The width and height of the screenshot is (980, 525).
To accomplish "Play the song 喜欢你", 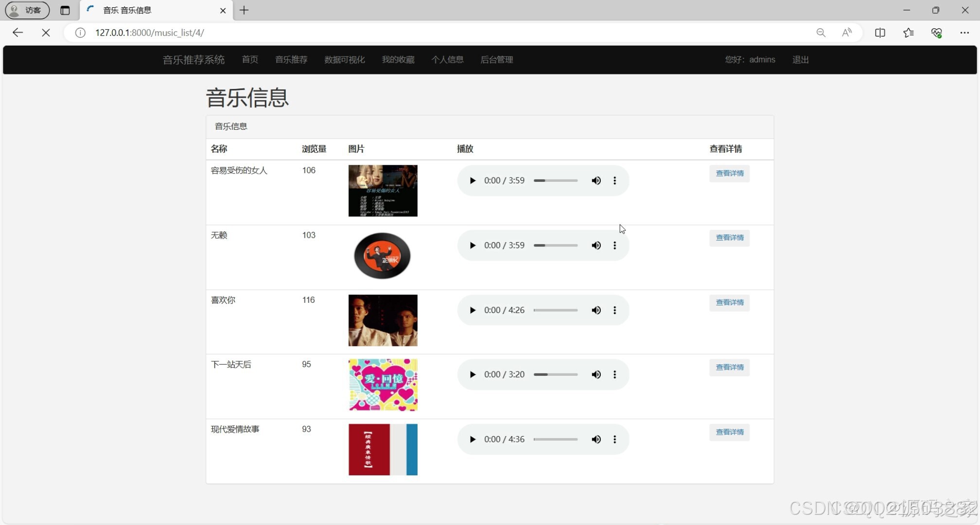I will point(472,310).
